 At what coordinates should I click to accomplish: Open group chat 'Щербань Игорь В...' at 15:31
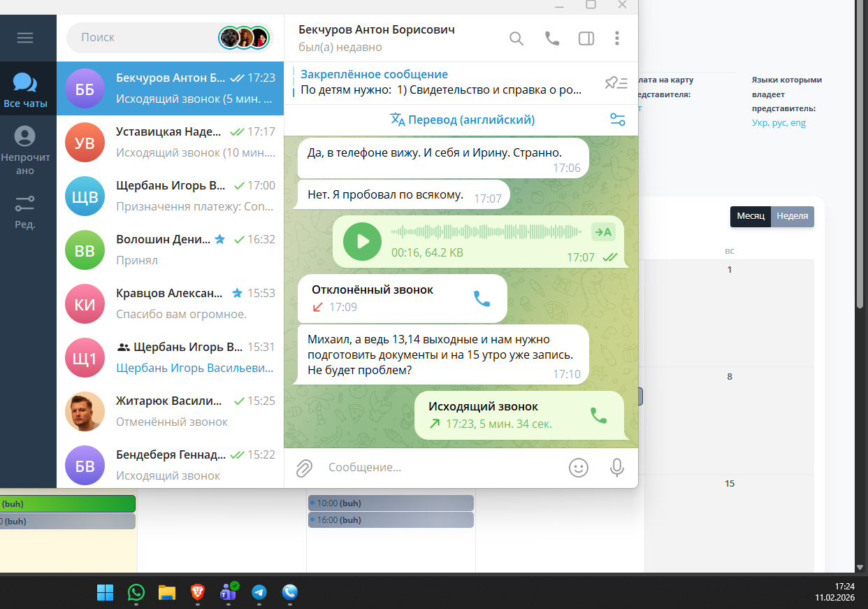(x=170, y=358)
